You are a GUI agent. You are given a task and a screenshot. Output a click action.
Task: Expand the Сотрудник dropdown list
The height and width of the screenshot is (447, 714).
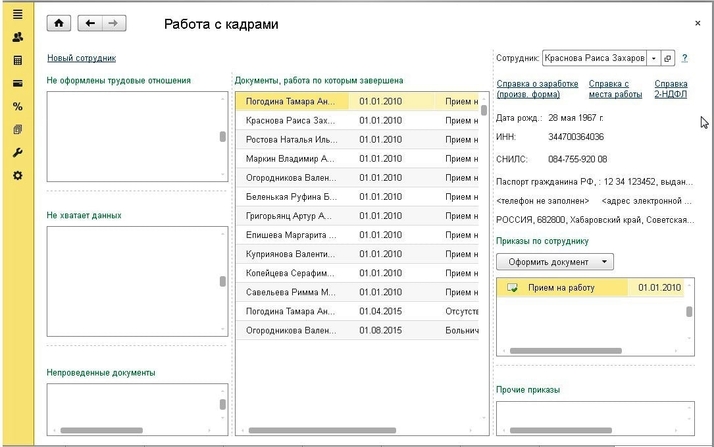[x=653, y=59]
